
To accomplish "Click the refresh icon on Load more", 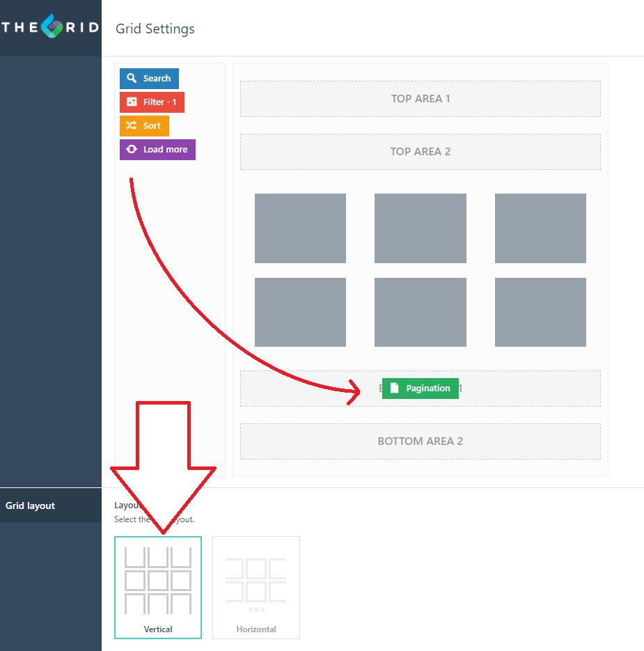I will [131, 149].
